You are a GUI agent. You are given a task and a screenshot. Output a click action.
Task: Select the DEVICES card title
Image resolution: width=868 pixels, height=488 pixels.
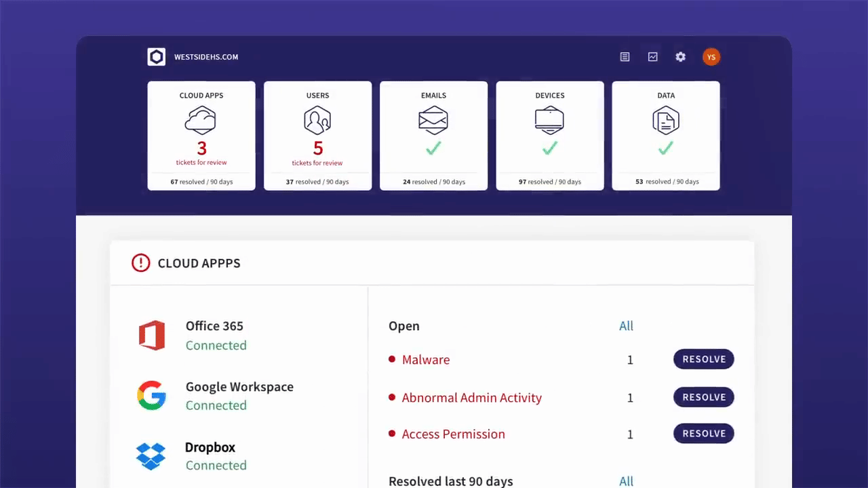tap(549, 96)
